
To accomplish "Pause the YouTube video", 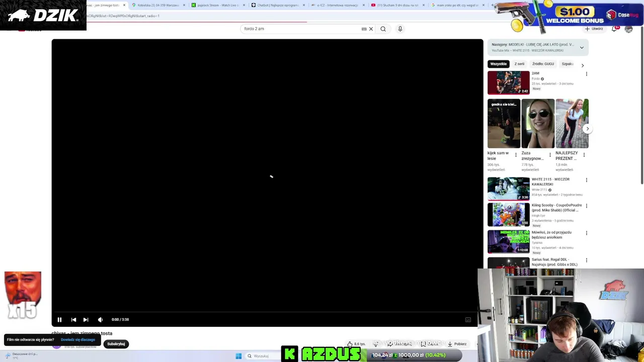I will 59,320.
